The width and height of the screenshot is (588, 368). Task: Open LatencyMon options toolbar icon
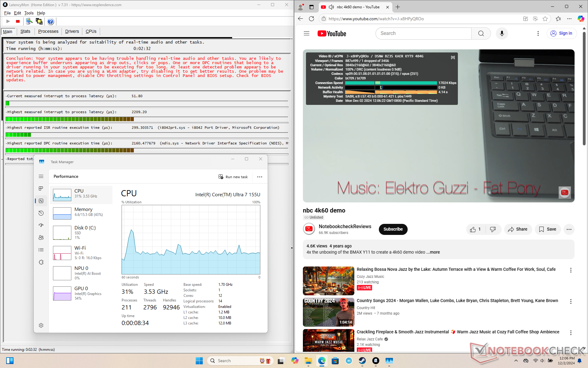click(x=29, y=21)
